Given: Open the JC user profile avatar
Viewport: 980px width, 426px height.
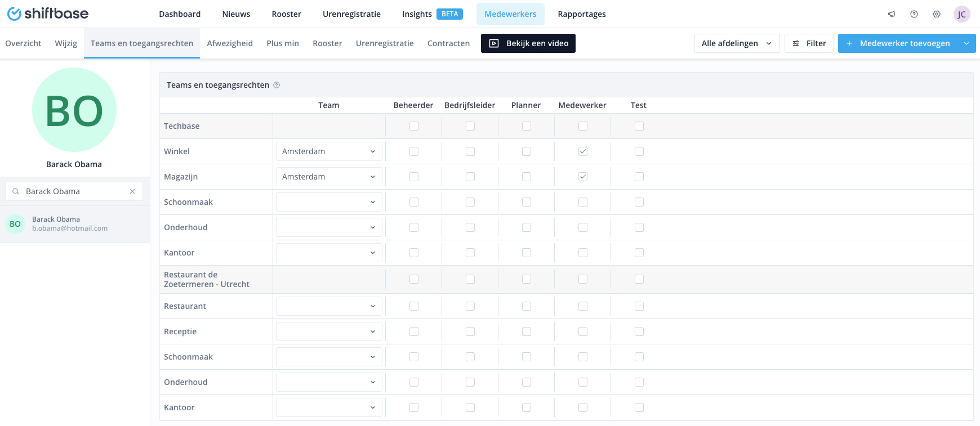Looking at the screenshot, I should tap(961, 15).
